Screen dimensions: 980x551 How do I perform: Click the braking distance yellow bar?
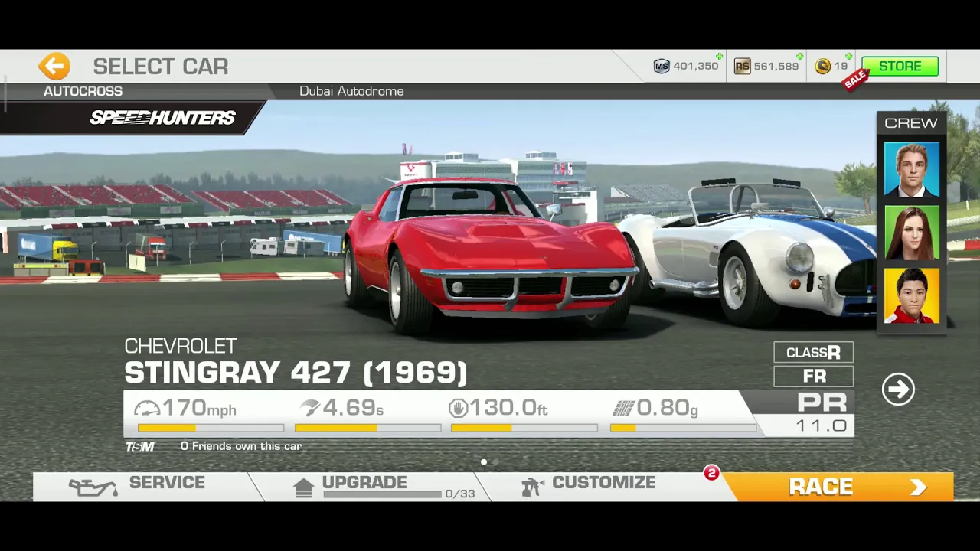pyautogui.click(x=524, y=428)
